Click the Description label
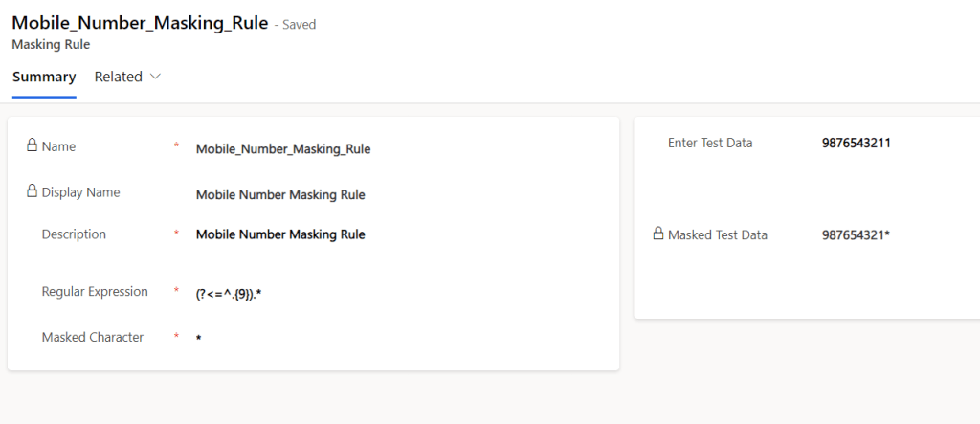Screen dimensions: 980x424 [x=74, y=234]
